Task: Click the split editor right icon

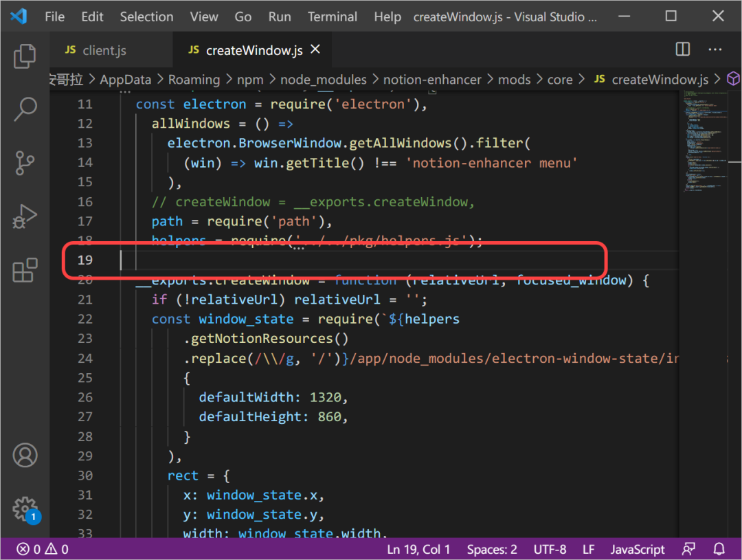Action: (x=682, y=49)
